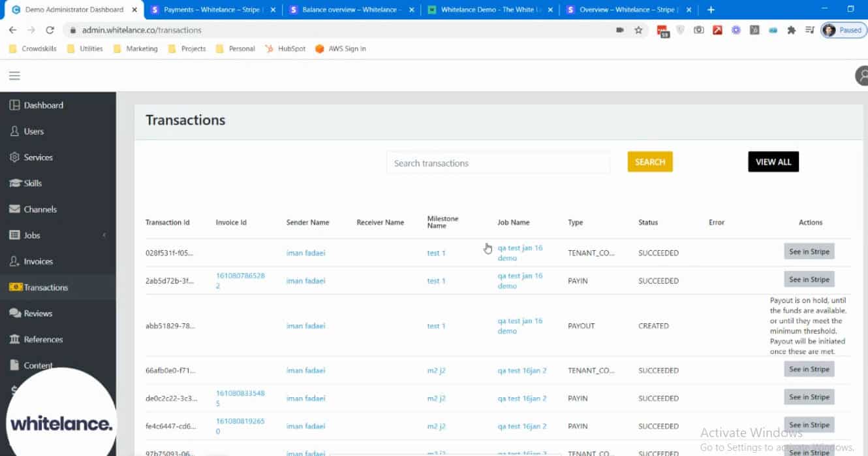Click the CREATED status text
Image resolution: width=868 pixels, height=456 pixels.
[x=653, y=326]
